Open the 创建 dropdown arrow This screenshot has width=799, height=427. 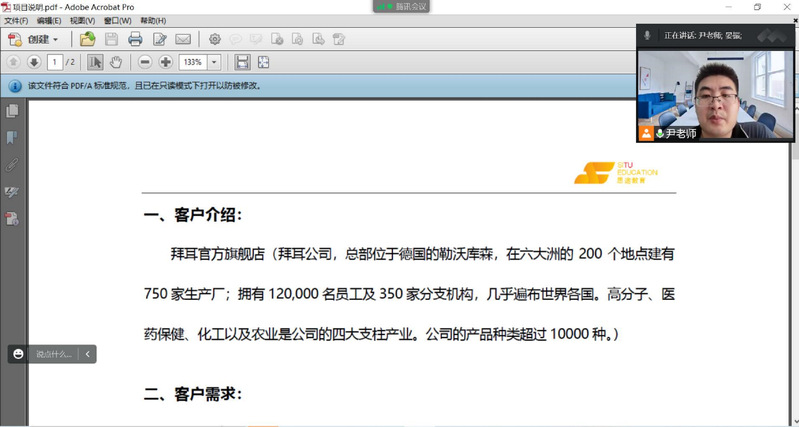click(x=56, y=40)
